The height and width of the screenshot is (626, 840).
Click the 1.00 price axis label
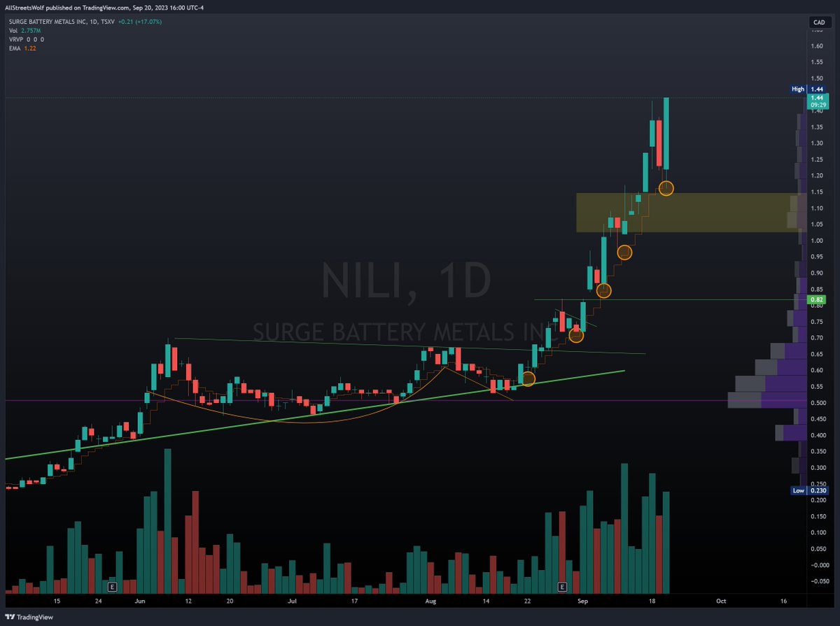[817, 241]
